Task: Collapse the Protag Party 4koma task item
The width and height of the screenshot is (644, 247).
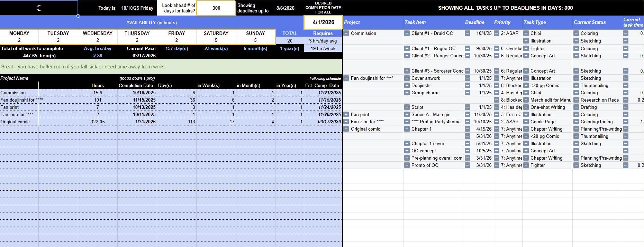Action: pos(407,122)
